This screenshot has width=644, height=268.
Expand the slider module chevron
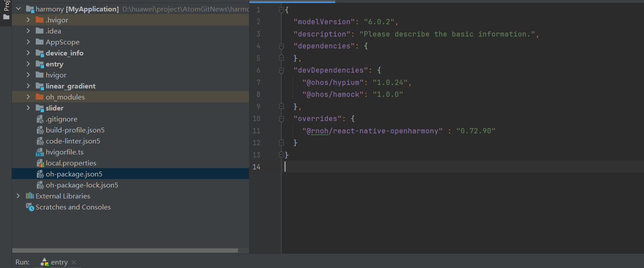[x=28, y=108]
